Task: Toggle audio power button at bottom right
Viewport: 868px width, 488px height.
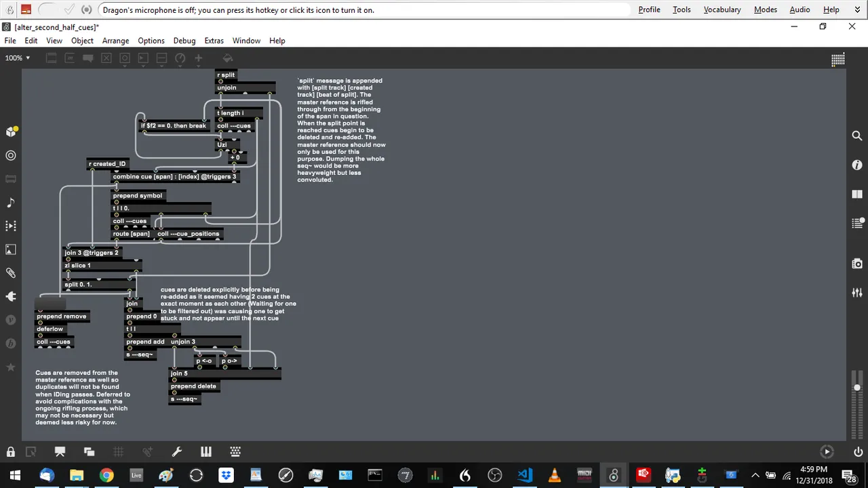Action: pyautogui.click(x=857, y=452)
